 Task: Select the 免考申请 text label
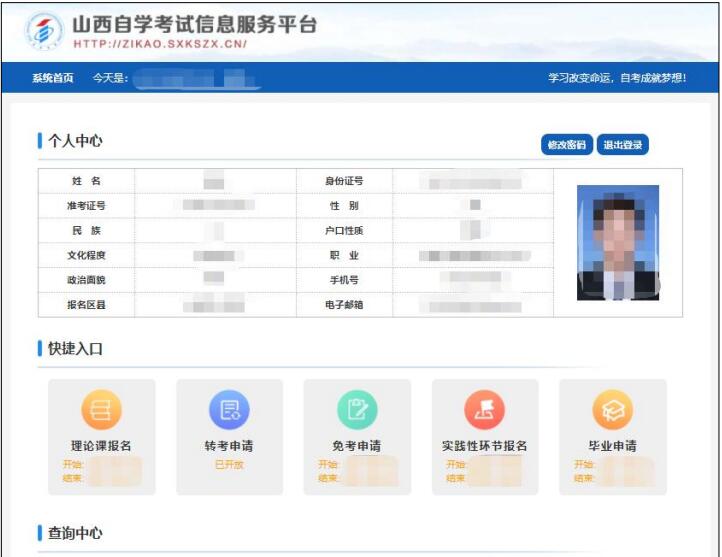(x=357, y=446)
